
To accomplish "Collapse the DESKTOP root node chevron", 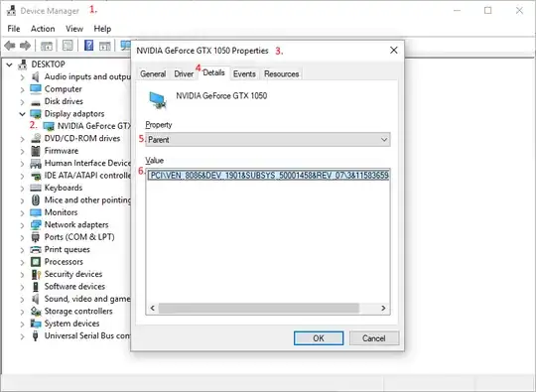I will point(10,65).
